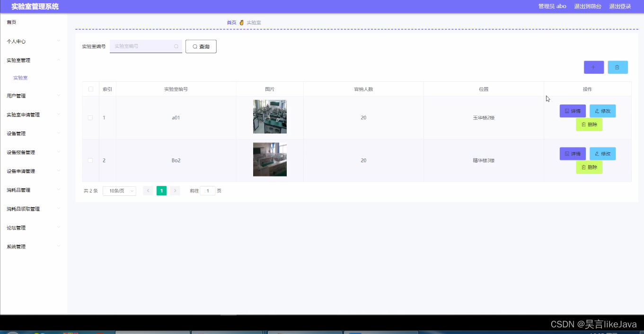The width and height of the screenshot is (644, 334).
Task: Click the 前往 page number input box
Action: [208, 191]
